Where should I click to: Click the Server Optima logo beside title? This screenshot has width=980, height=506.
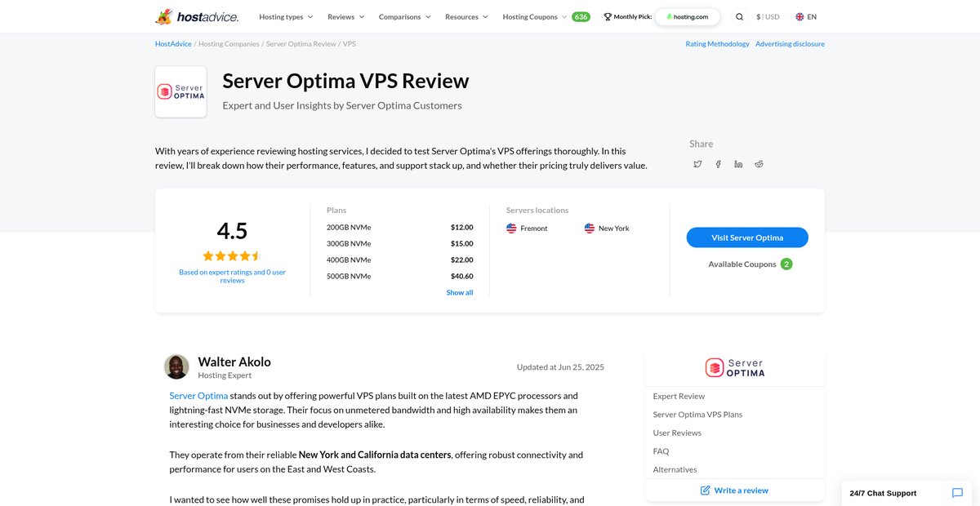180,92
